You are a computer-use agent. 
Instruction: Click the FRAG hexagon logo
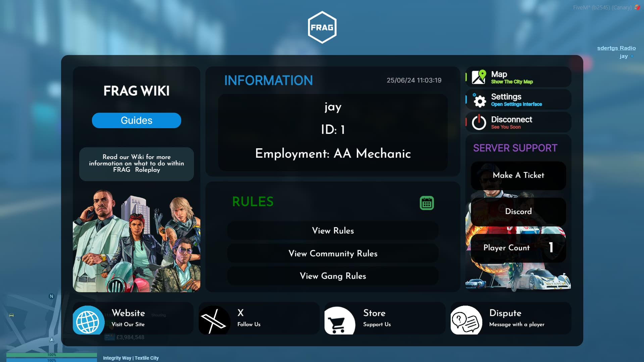coord(322,27)
